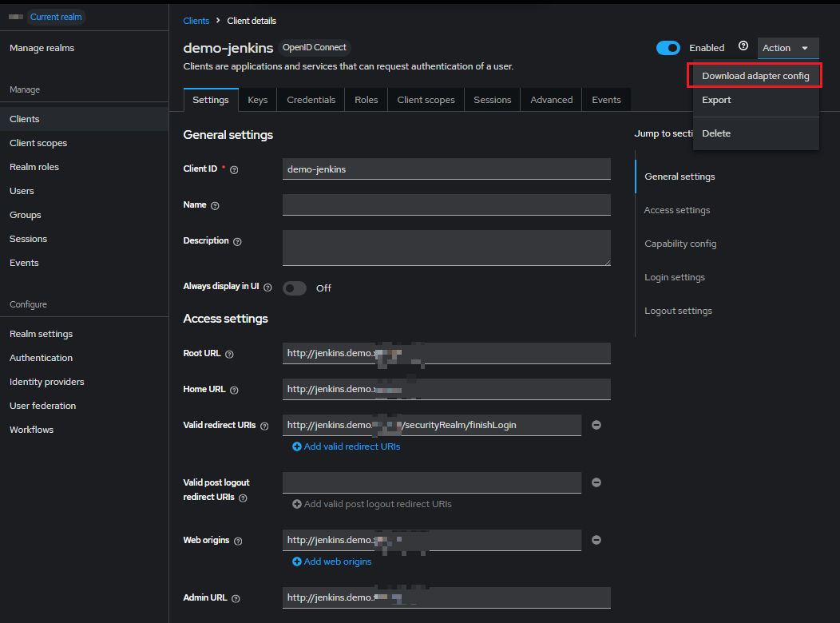
Task: Open Identity providers in sidebar
Action: point(84,382)
